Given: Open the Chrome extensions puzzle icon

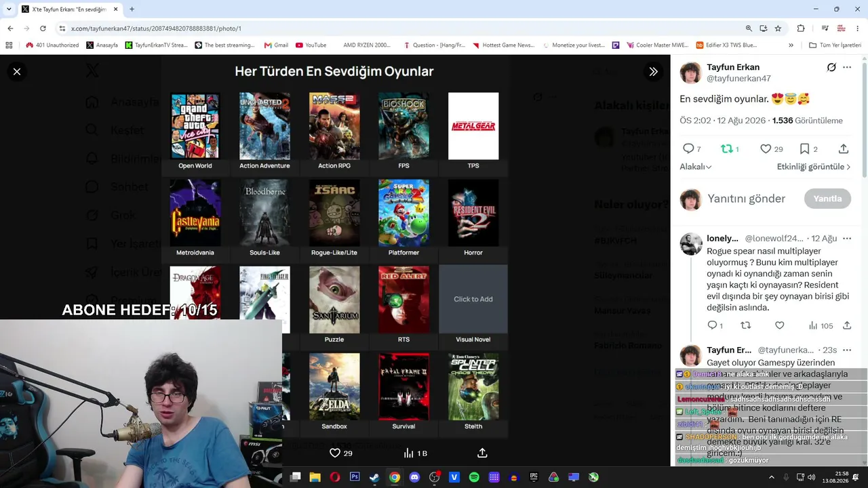Looking at the screenshot, I should click(x=801, y=28).
